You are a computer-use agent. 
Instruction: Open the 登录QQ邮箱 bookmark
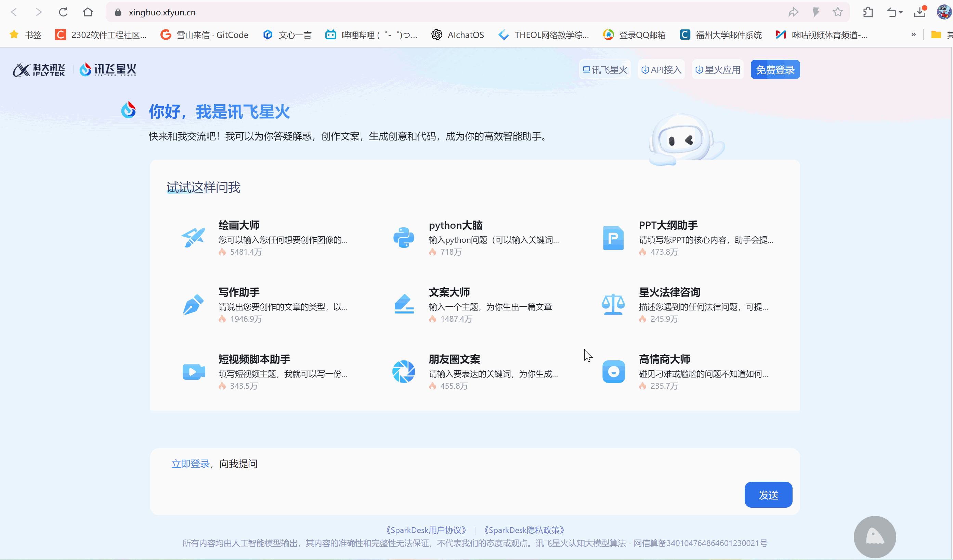(634, 35)
